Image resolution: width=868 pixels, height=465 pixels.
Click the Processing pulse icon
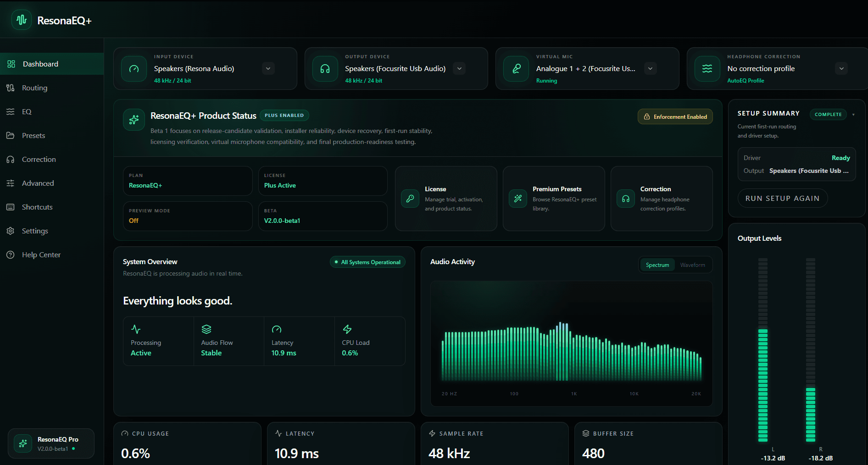pos(136,329)
